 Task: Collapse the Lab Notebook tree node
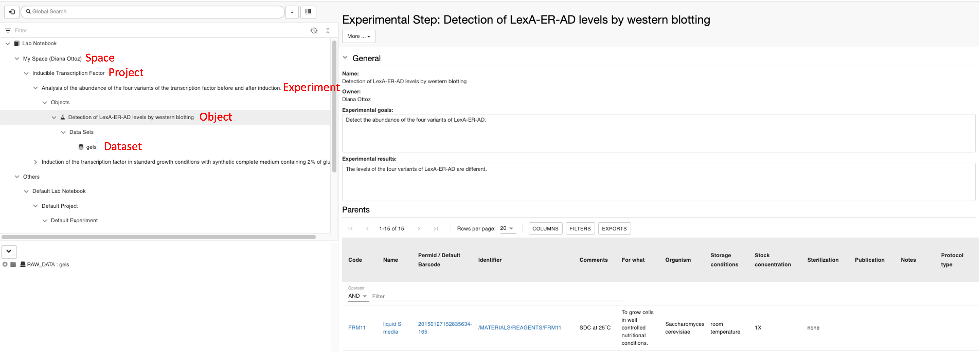tap(8, 43)
